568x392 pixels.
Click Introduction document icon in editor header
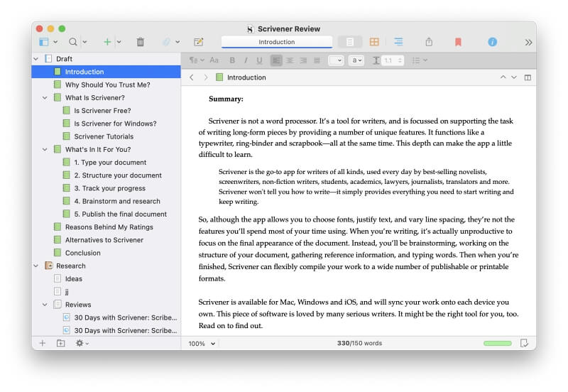(219, 77)
